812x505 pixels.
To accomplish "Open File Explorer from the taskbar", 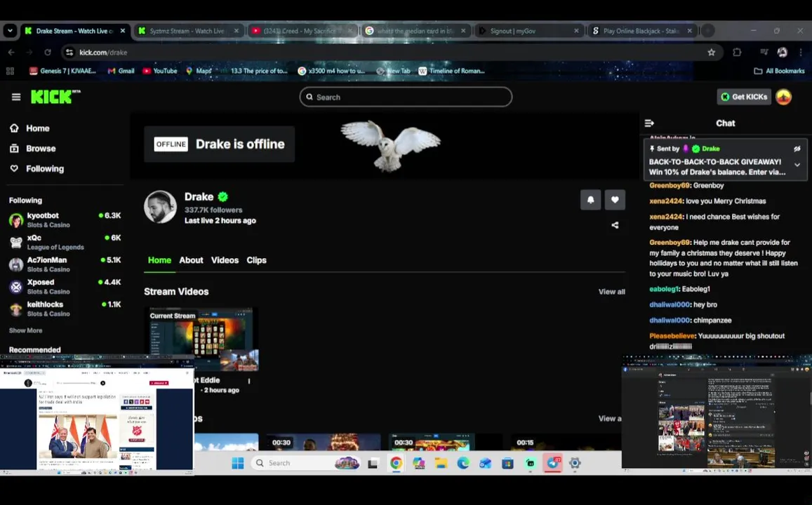I will pyautogui.click(x=441, y=463).
